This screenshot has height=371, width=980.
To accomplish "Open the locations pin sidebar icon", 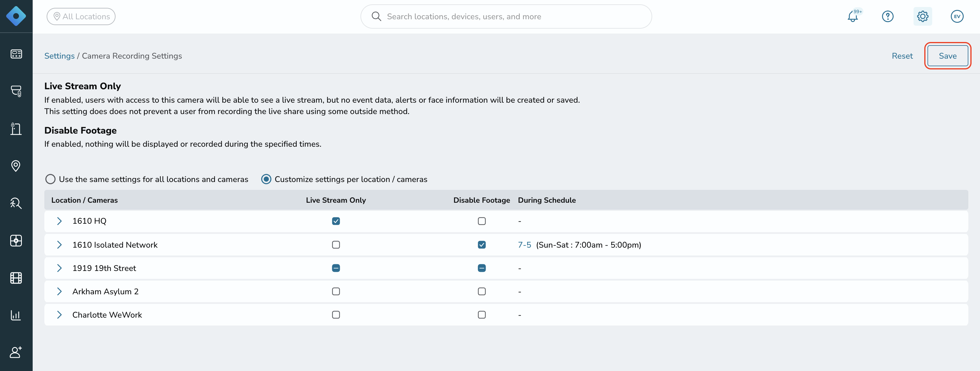I will [16, 166].
